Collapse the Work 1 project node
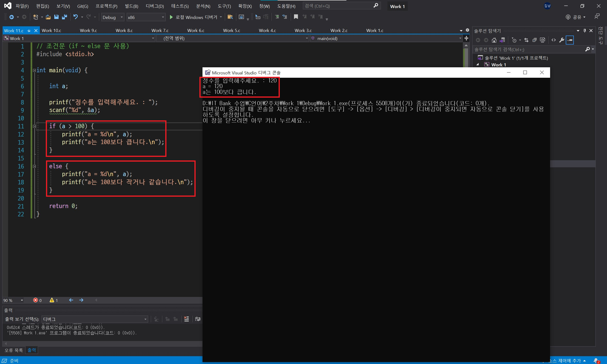The width and height of the screenshot is (607, 364). point(478,64)
